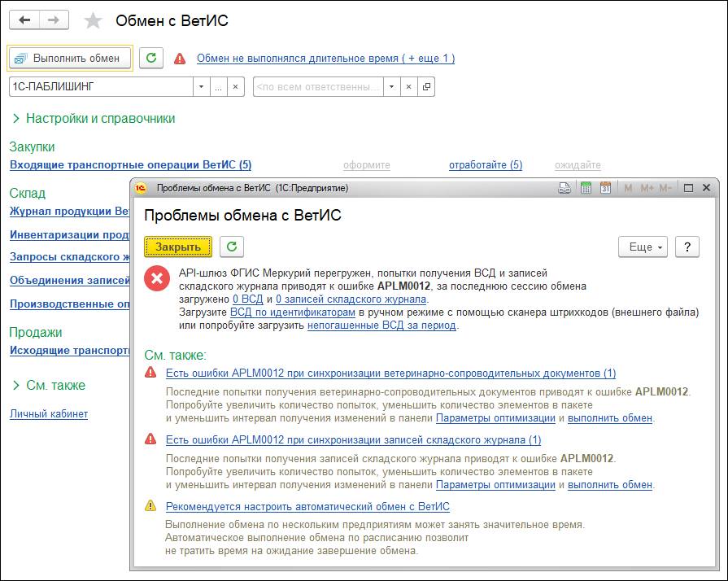Refresh the main exchange page with green arrow
Image resolution: width=728 pixels, height=581 pixels.
pyautogui.click(x=151, y=58)
